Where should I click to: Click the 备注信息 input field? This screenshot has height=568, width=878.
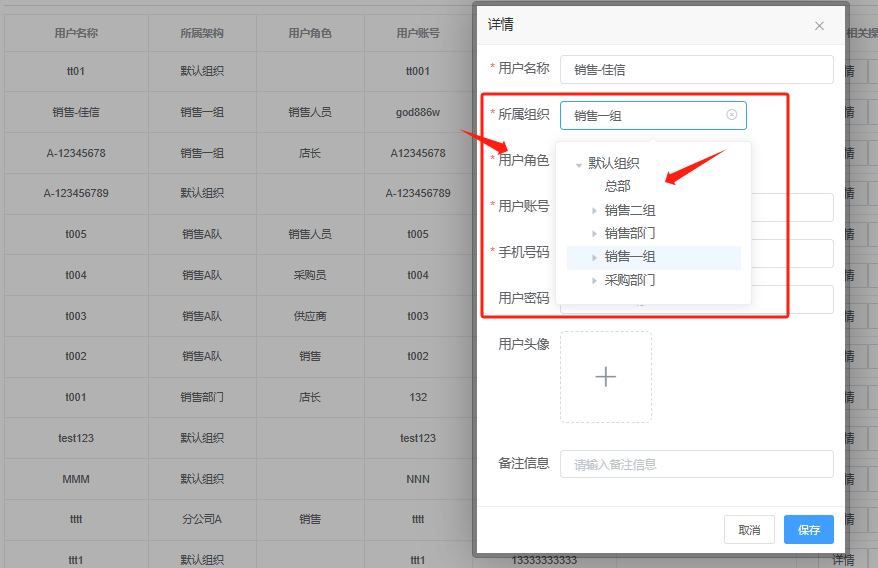(x=696, y=464)
